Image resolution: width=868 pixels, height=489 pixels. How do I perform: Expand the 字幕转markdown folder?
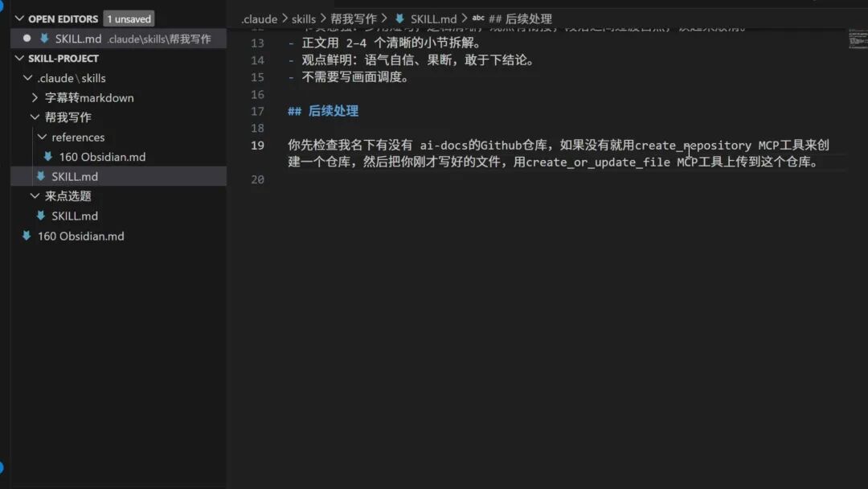(35, 98)
